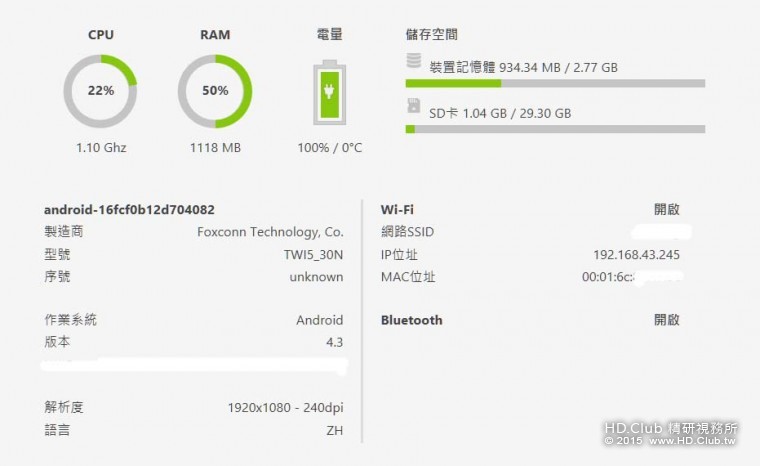Screen dimensions: 760x466
Task: Select the android-16fcf0b12d704082 device name
Action: click(130, 210)
